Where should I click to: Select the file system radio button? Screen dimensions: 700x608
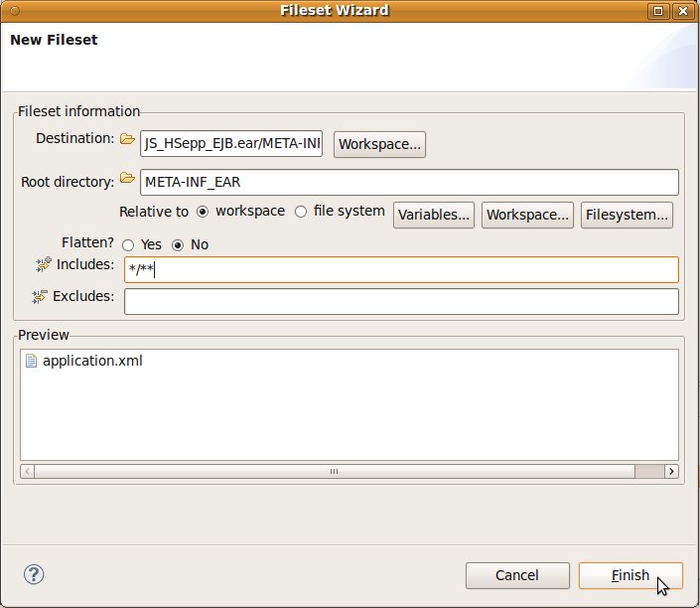coord(301,212)
